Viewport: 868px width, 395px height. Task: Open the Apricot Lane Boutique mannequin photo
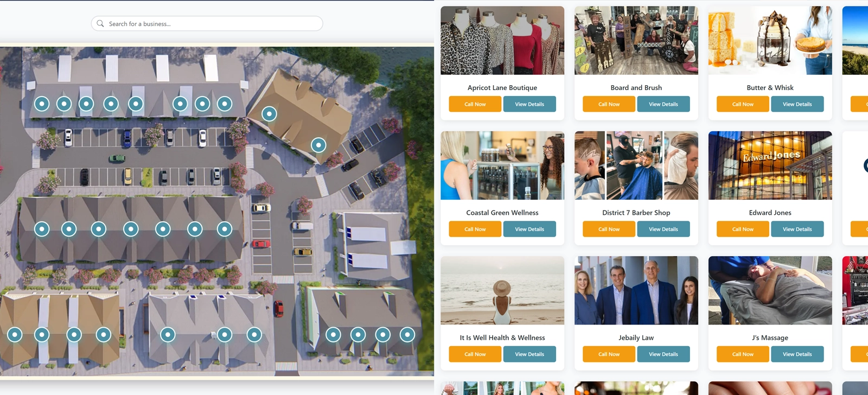point(502,40)
